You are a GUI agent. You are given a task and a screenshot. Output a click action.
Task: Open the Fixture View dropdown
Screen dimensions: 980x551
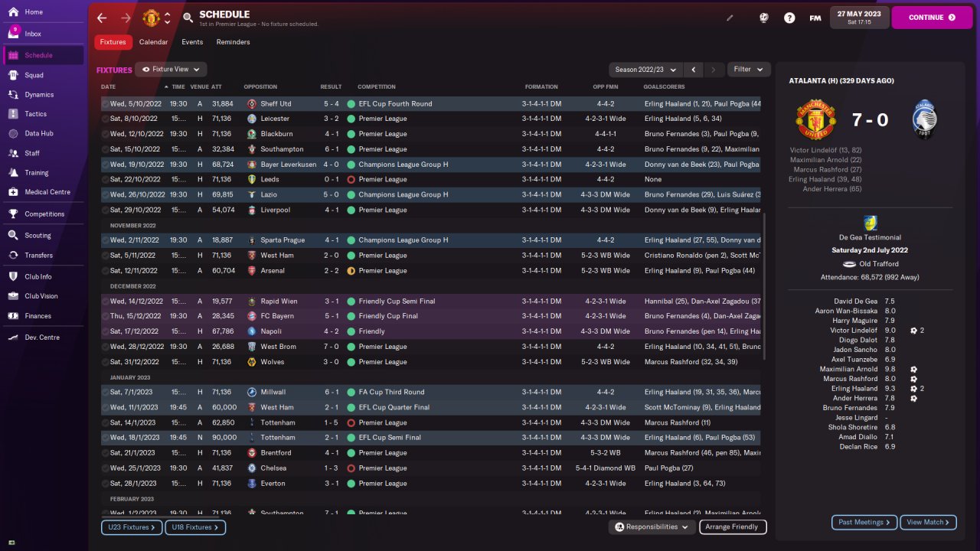pyautogui.click(x=171, y=70)
